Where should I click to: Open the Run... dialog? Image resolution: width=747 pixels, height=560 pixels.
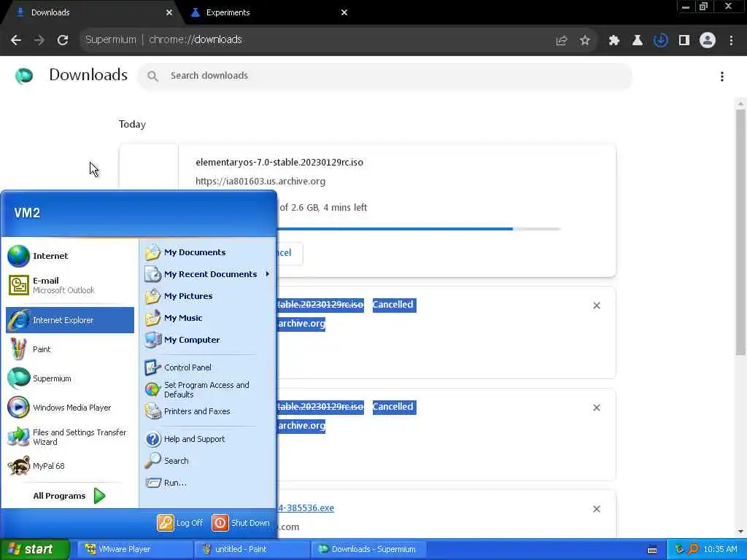[x=207, y=483]
